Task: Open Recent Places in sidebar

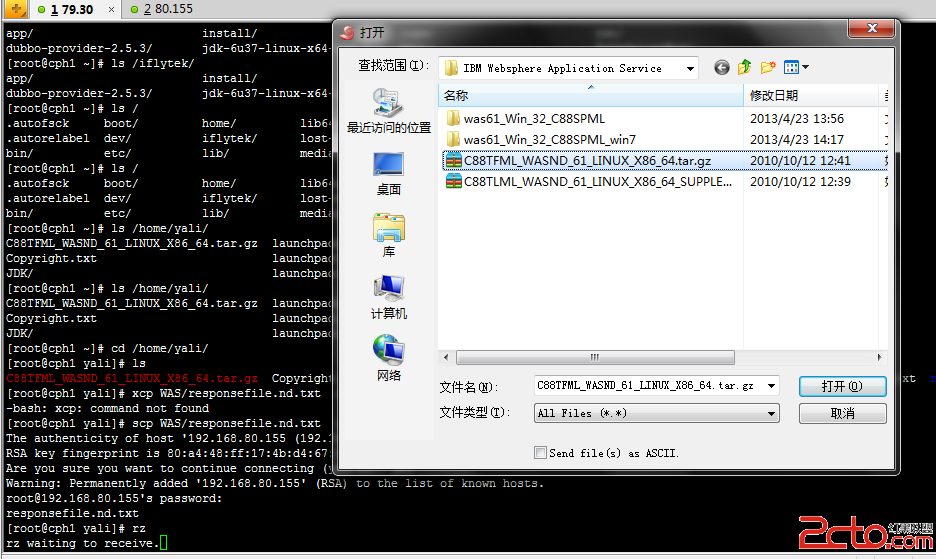Action: 389,111
